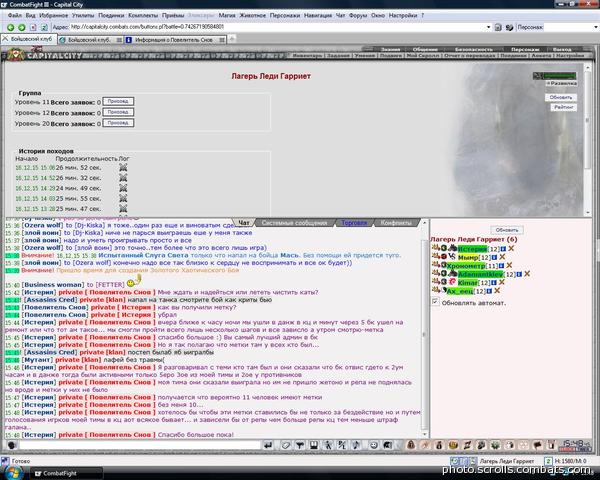Click Приоед. button for Уровень 12
600x480 pixels.
118,112
